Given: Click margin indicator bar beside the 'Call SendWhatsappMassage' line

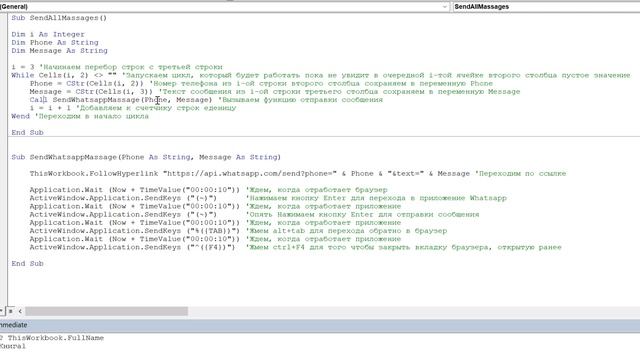Looking at the screenshot, I should point(4,100).
